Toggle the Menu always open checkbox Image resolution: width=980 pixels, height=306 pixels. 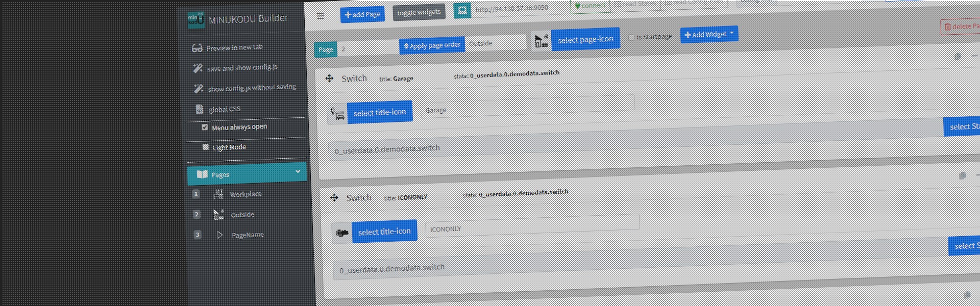[x=205, y=127]
